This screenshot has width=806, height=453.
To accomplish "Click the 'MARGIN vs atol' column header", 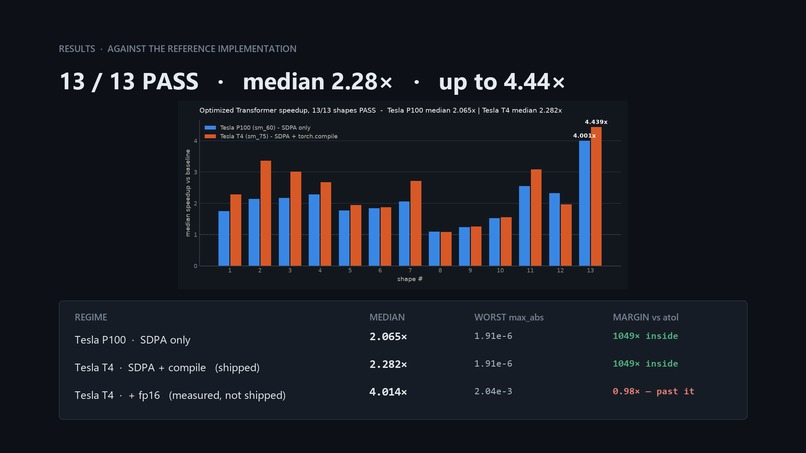I will point(646,317).
